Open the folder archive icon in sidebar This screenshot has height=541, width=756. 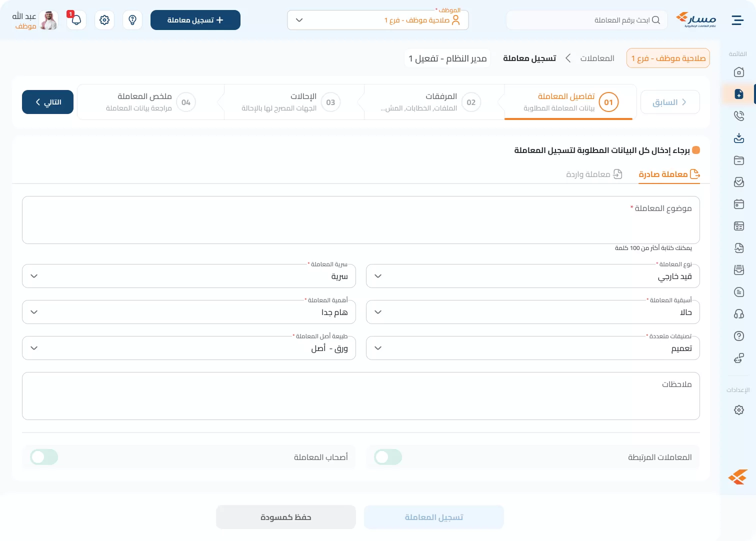coord(739,160)
